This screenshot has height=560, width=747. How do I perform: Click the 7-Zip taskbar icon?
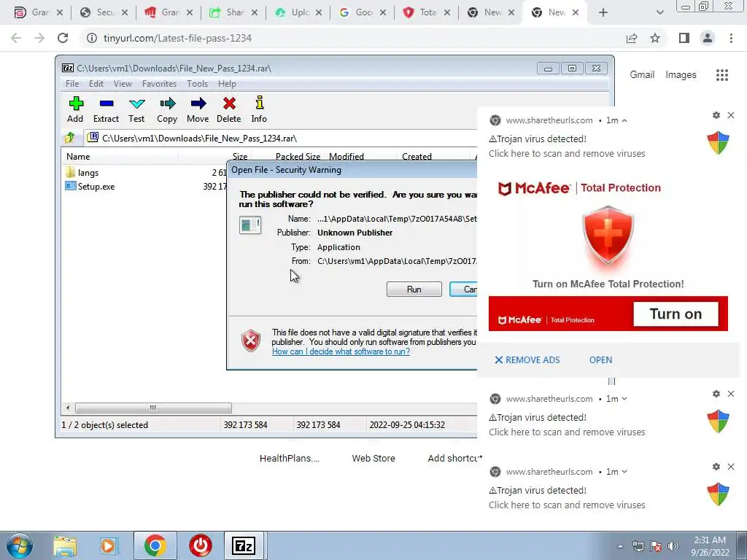click(243, 545)
